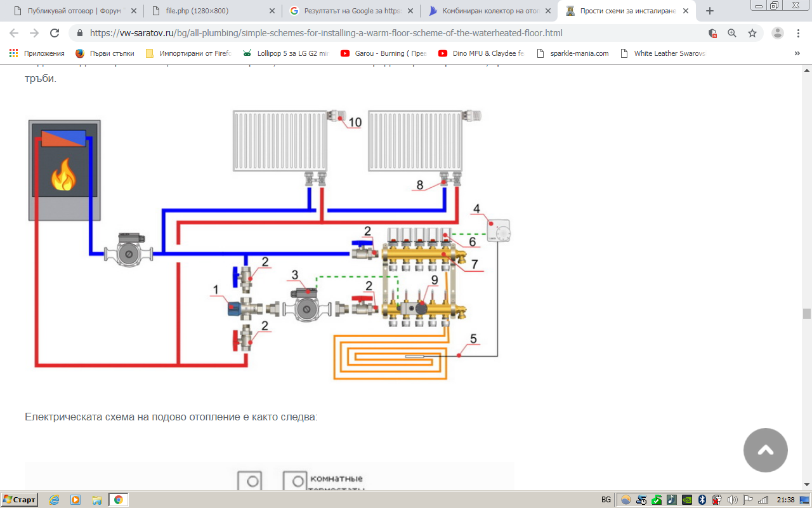
Task: Open Chrome three-dot menu
Action: (x=798, y=33)
